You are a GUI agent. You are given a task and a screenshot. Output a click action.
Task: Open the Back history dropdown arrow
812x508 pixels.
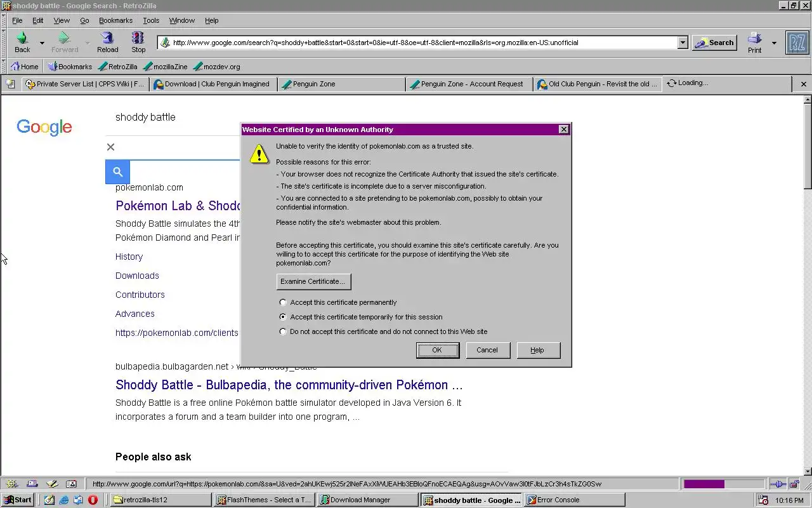[x=42, y=43]
